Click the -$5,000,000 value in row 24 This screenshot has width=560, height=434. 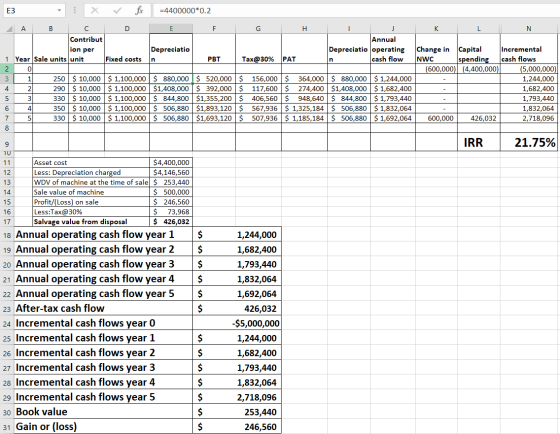click(237, 323)
